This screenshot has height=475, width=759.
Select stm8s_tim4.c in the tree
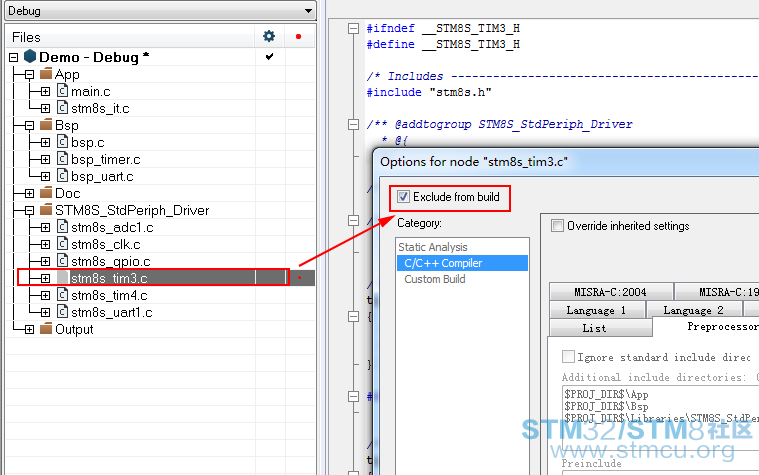pos(109,295)
